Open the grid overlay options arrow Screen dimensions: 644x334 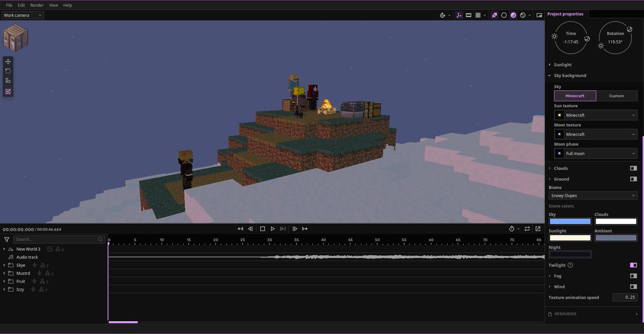(485, 16)
